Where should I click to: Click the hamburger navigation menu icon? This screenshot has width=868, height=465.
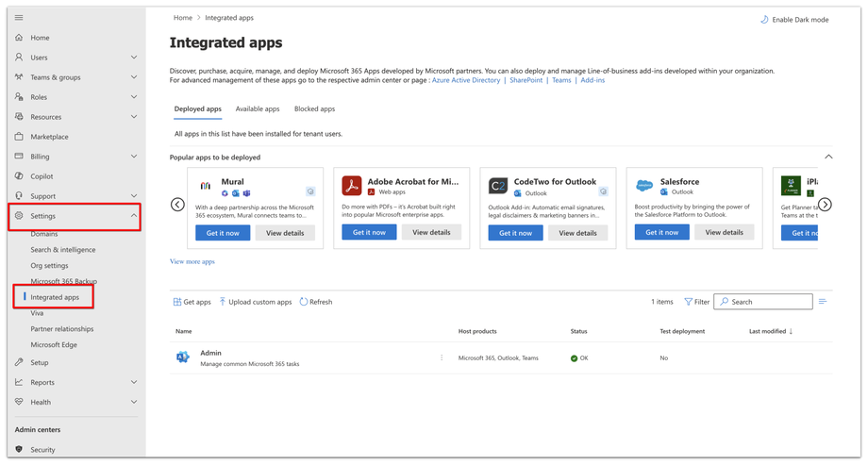(19, 18)
